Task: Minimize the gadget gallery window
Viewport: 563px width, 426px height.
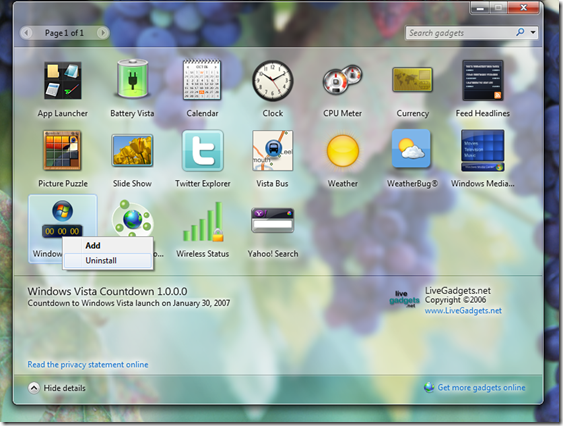Action: tap(480, 8)
